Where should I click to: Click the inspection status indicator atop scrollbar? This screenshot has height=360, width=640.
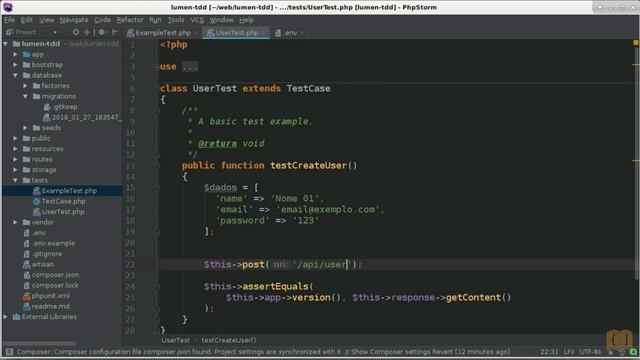[636, 42]
